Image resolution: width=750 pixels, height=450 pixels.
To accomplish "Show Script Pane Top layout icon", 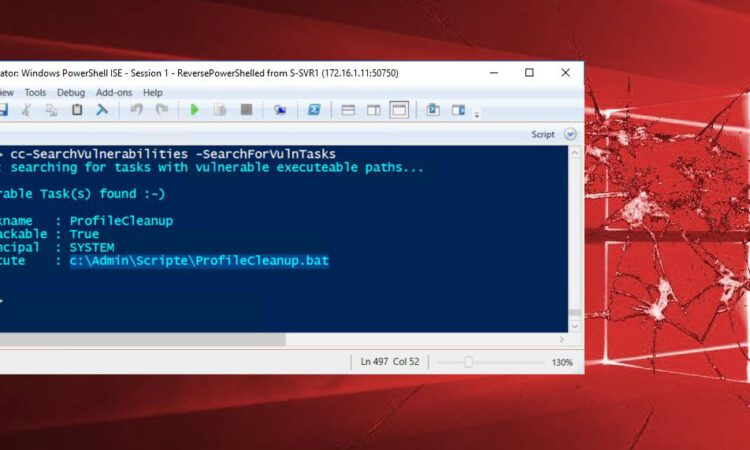I will (348, 110).
